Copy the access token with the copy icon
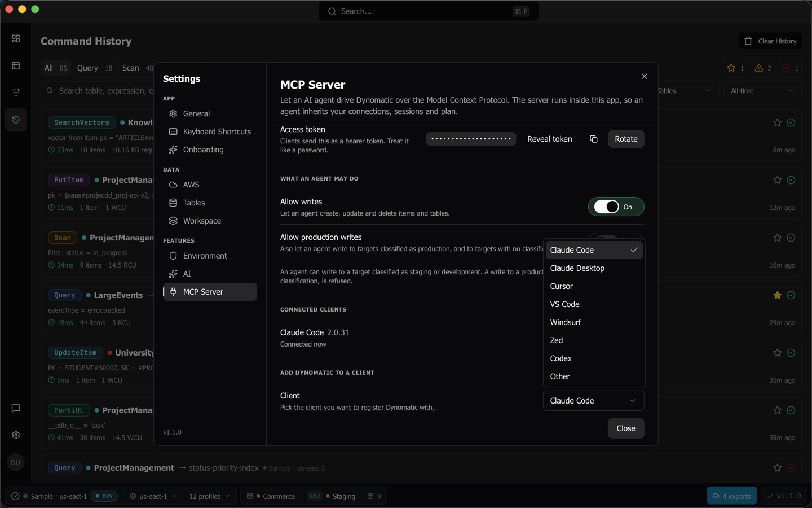The width and height of the screenshot is (812, 508). pyautogui.click(x=593, y=139)
